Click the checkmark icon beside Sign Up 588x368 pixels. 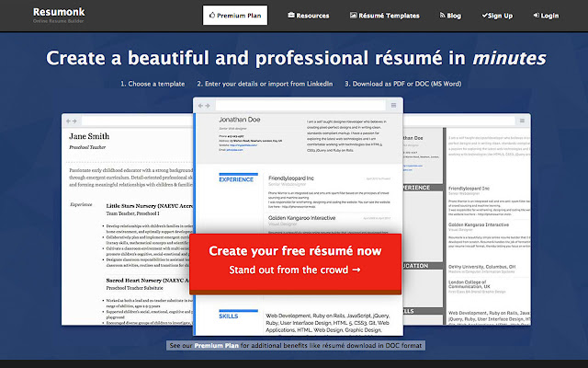point(484,15)
